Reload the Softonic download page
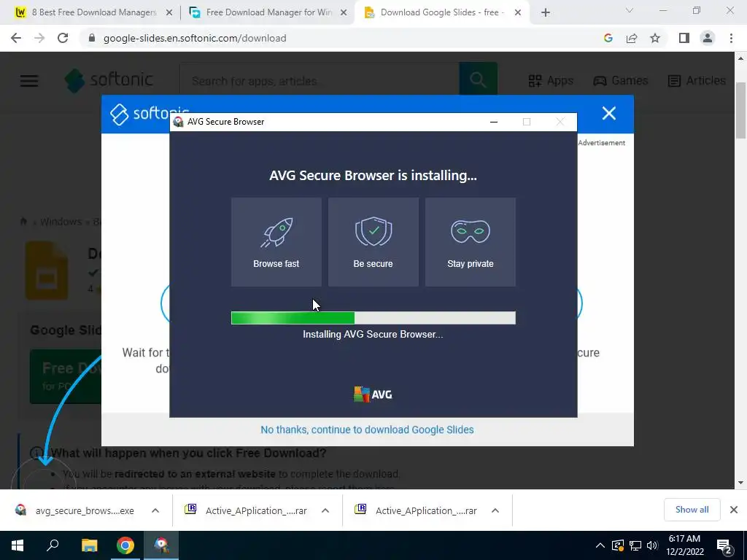Image resolution: width=747 pixels, height=560 pixels. click(x=63, y=38)
